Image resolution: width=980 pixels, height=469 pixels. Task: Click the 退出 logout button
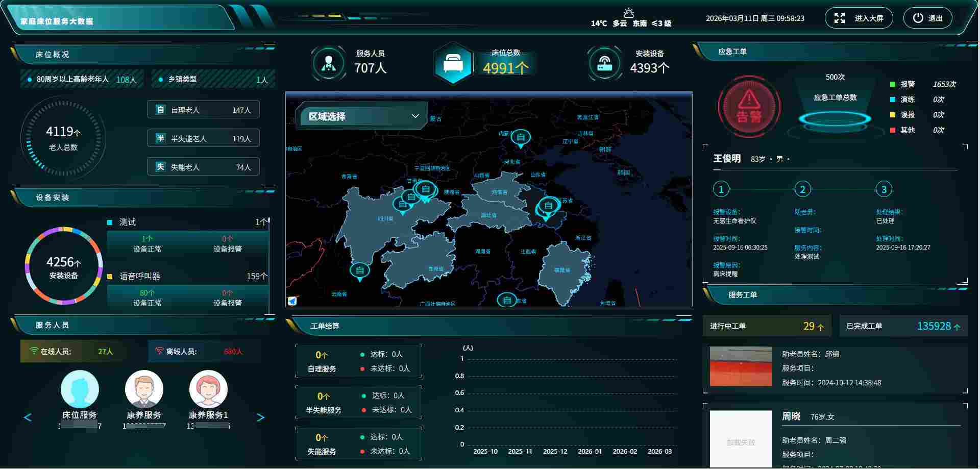coord(928,18)
